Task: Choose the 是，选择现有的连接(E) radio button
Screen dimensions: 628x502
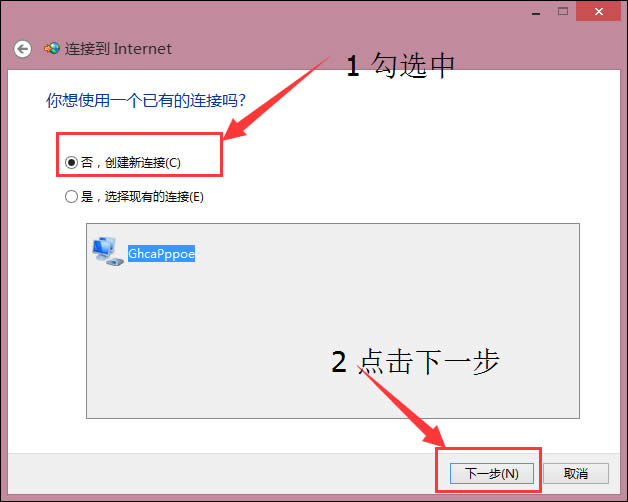Action: (71, 197)
